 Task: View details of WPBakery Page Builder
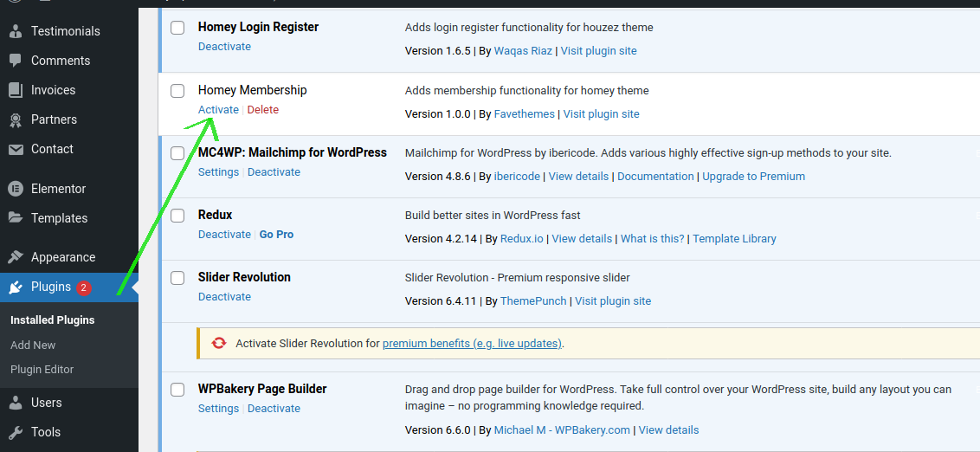coord(668,430)
